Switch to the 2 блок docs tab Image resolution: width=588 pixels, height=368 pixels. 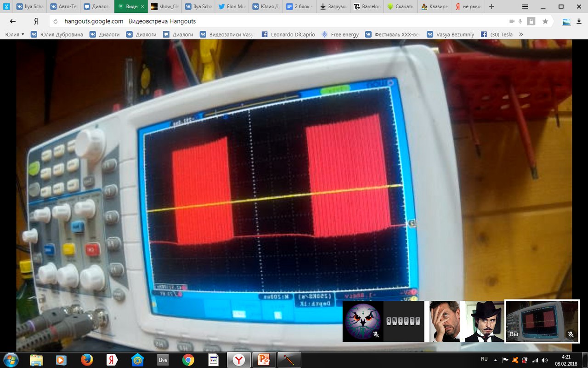[300, 6]
